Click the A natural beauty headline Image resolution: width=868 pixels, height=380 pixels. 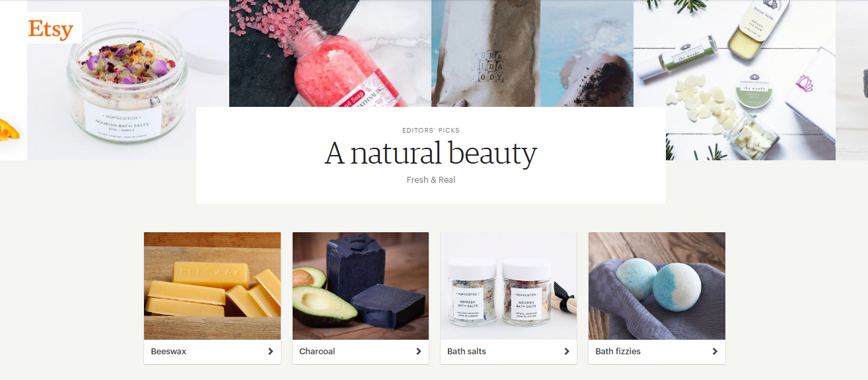(431, 153)
